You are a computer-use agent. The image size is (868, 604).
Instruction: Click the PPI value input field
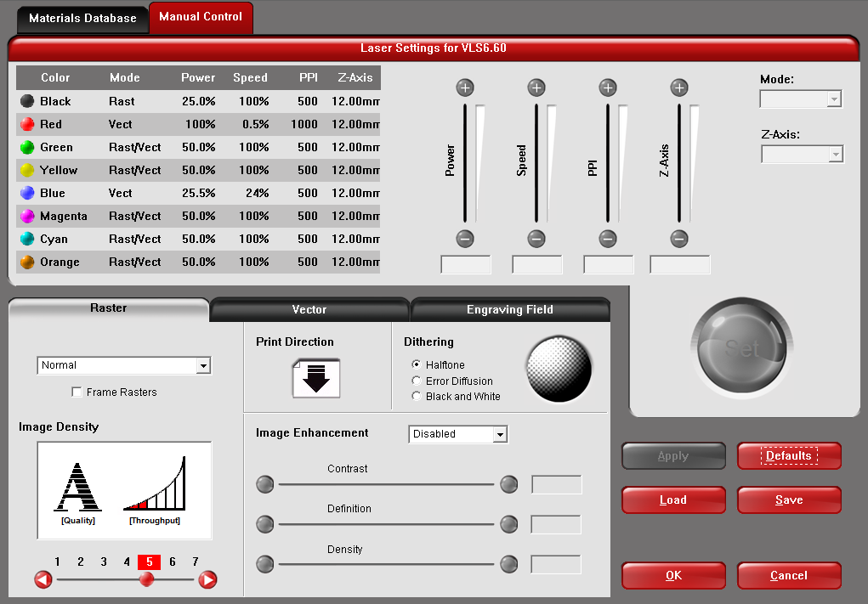(x=609, y=264)
